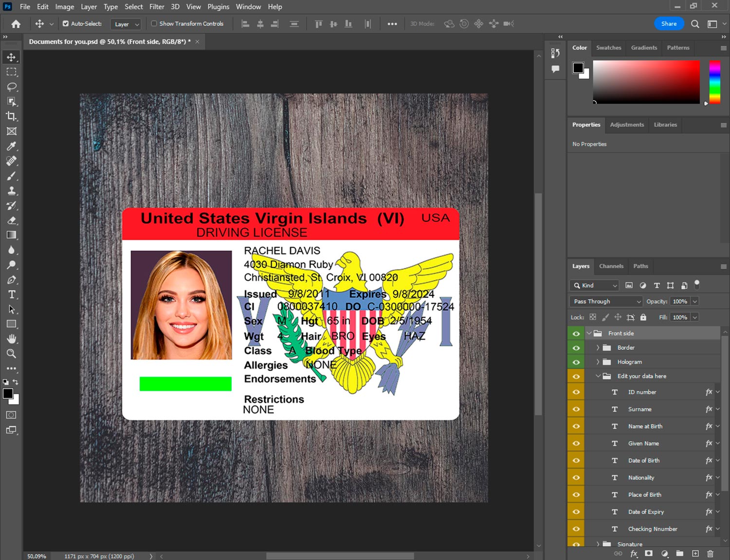This screenshot has height=560, width=730.
Task: Expand the Border layer group
Action: 598,348
